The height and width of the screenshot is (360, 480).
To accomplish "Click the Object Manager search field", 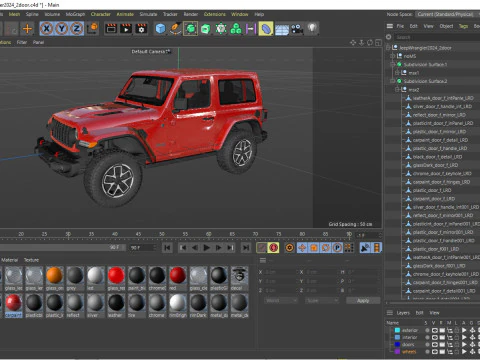I will (437, 37).
